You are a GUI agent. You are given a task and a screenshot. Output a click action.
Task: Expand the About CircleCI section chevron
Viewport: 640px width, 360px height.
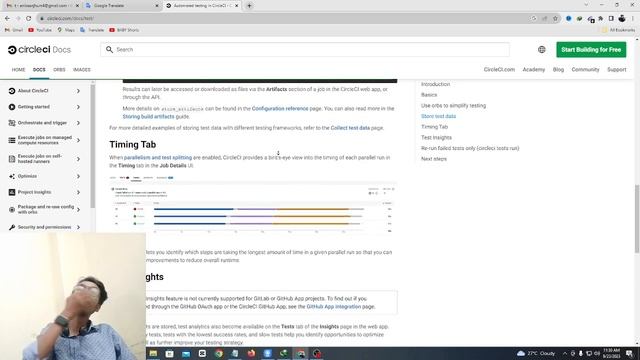pyautogui.click(x=78, y=91)
